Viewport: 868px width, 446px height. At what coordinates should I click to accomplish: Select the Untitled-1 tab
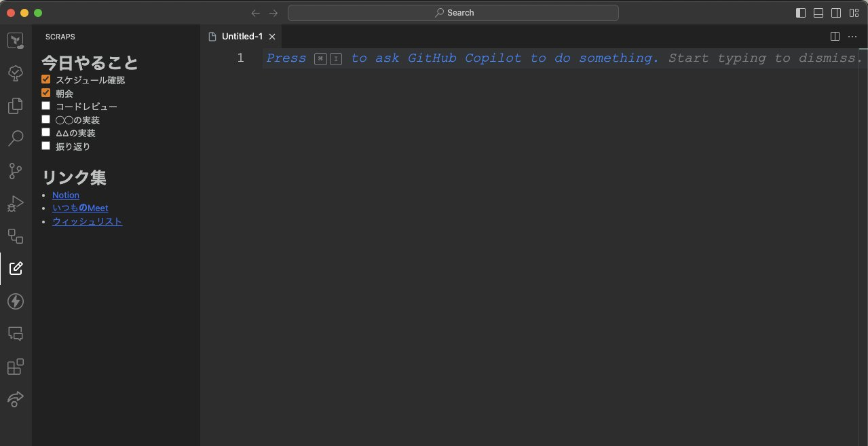pos(241,37)
